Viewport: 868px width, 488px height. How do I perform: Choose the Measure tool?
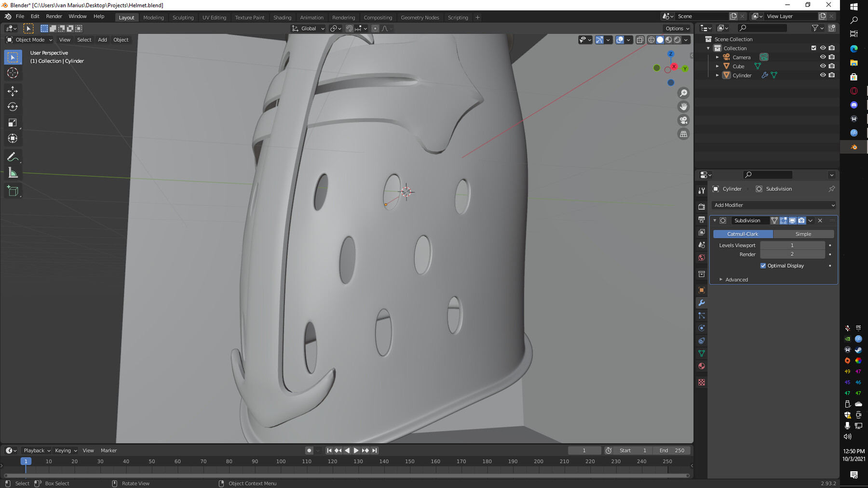point(13,171)
